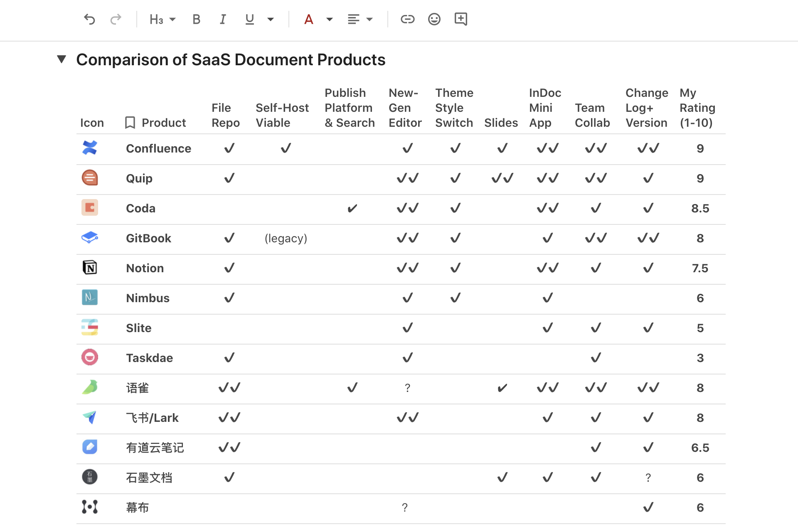Select the Publish Platform & Search header

pyautogui.click(x=350, y=108)
